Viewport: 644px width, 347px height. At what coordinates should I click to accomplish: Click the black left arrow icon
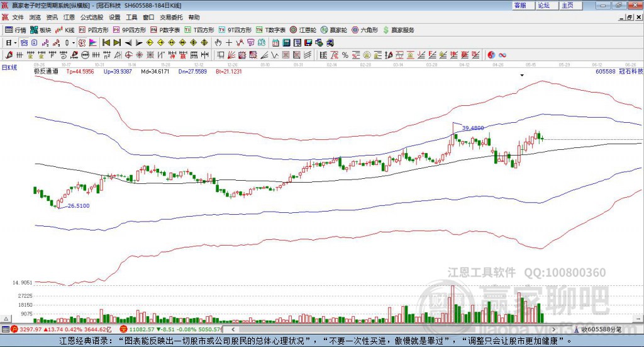[128, 43]
